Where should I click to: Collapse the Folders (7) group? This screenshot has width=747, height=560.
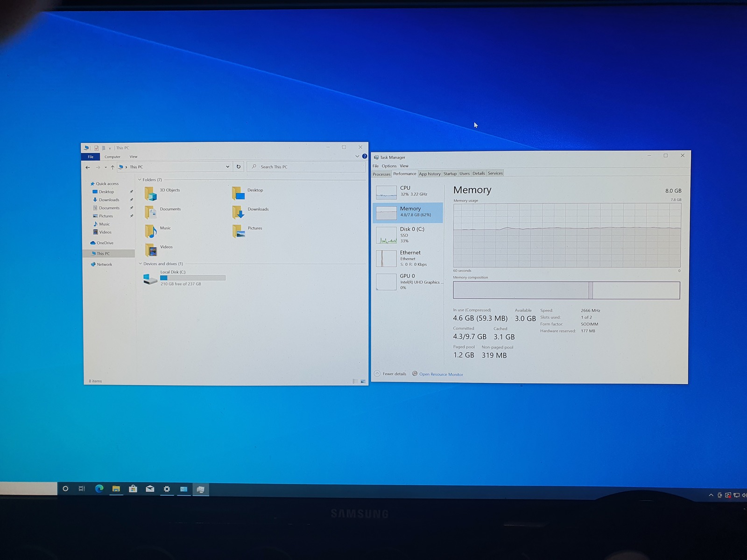pos(140,180)
